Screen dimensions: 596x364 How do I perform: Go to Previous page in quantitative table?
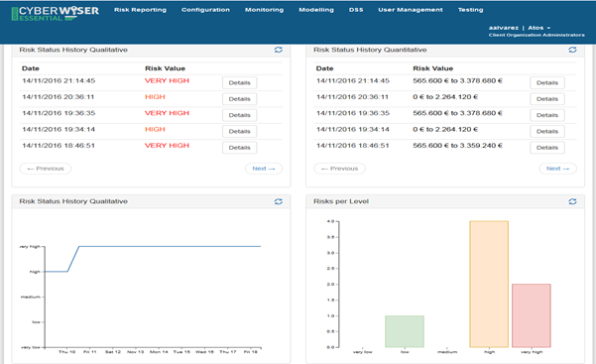click(x=339, y=169)
